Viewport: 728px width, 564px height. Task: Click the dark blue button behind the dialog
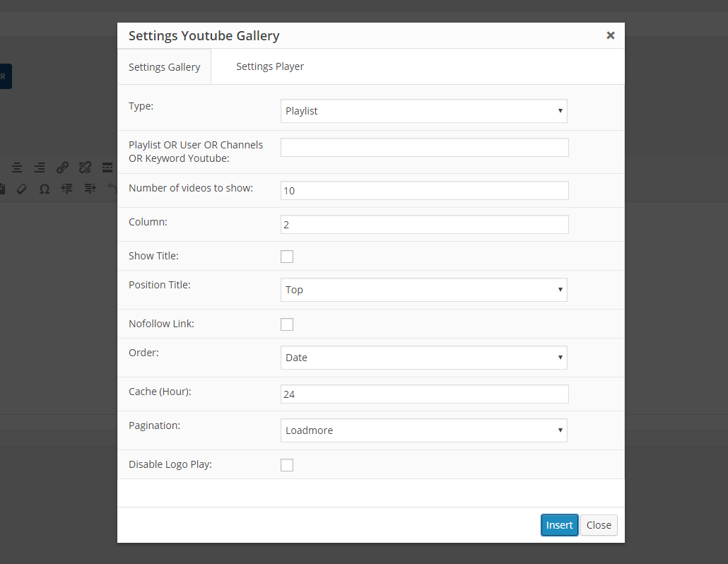(x=6, y=76)
